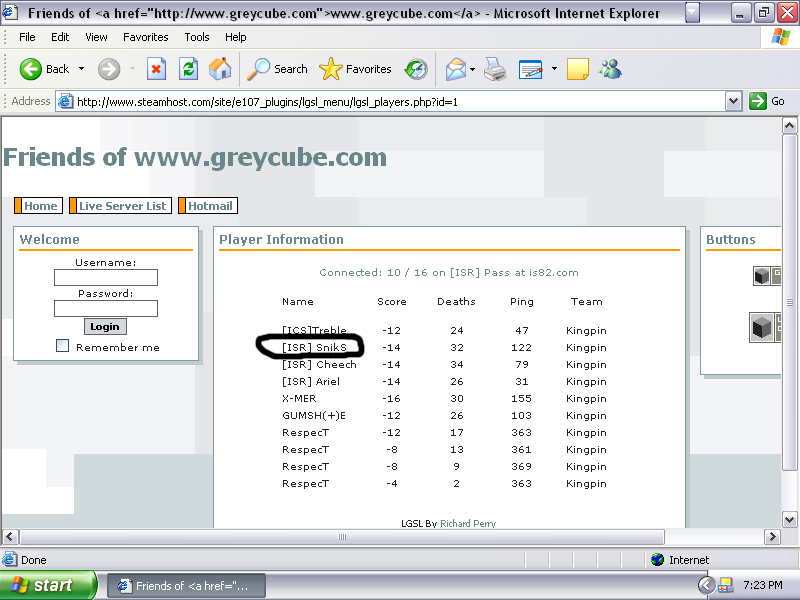800x600 pixels.
Task: Open the address bar URL dropdown
Action: [x=733, y=102]
